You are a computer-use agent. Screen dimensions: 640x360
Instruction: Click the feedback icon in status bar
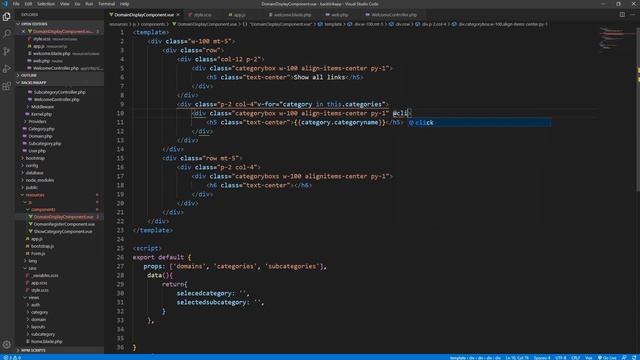(x=624, y=358)
